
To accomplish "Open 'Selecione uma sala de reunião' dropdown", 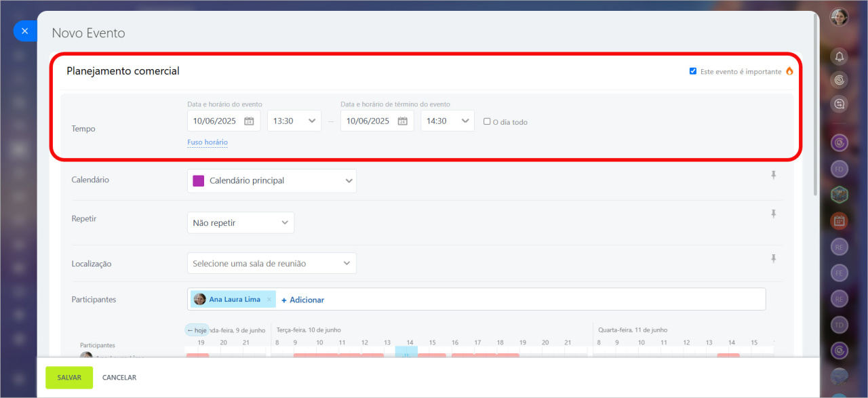I will [x=272, y=263].
